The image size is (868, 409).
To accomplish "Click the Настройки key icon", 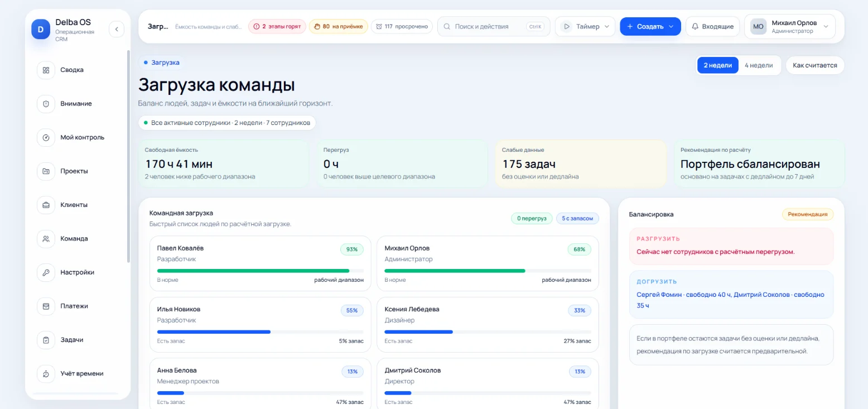I will (46, 273).
